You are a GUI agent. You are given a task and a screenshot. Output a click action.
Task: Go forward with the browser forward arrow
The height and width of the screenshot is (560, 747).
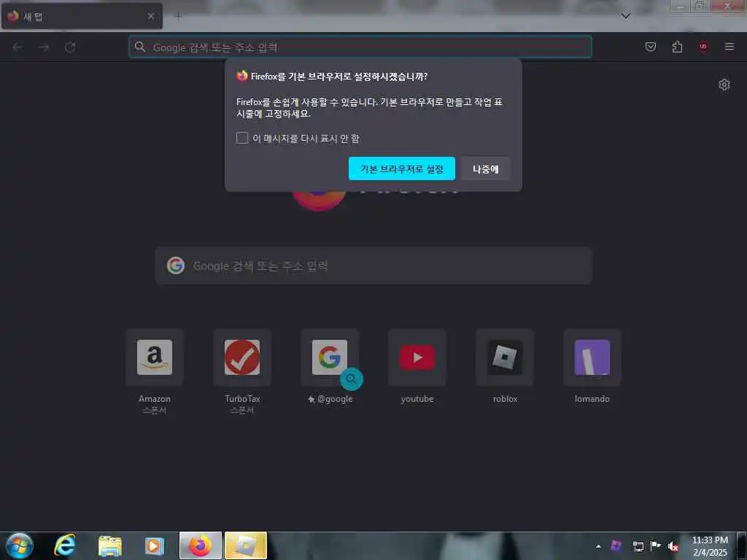[44, 47]
